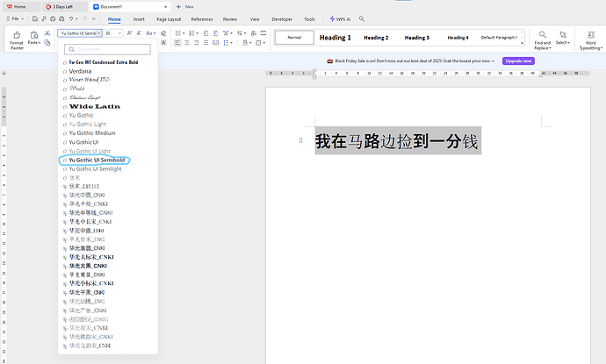Switch to the Insert ribbon tab
The height and width of the screenshot is (364, 606).
(139, 19)
